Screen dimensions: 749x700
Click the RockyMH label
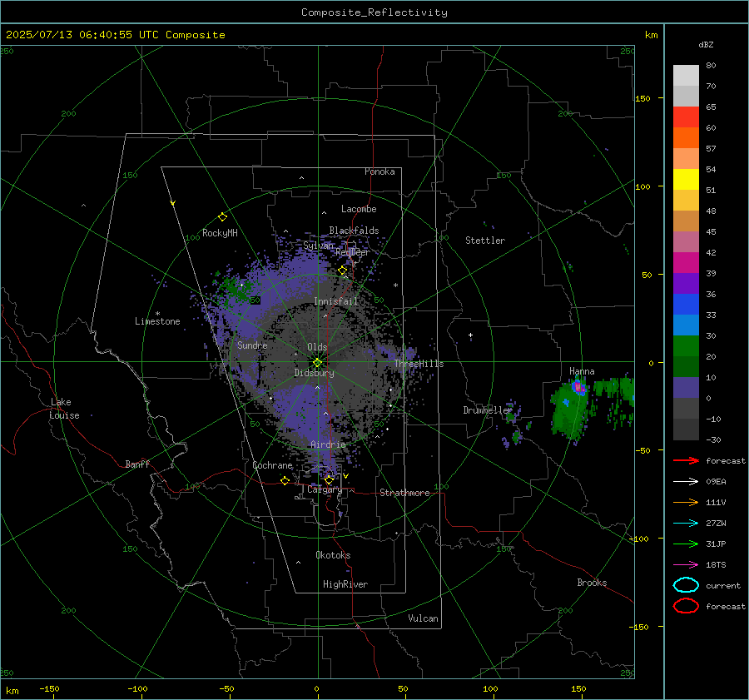pos(220,233)
